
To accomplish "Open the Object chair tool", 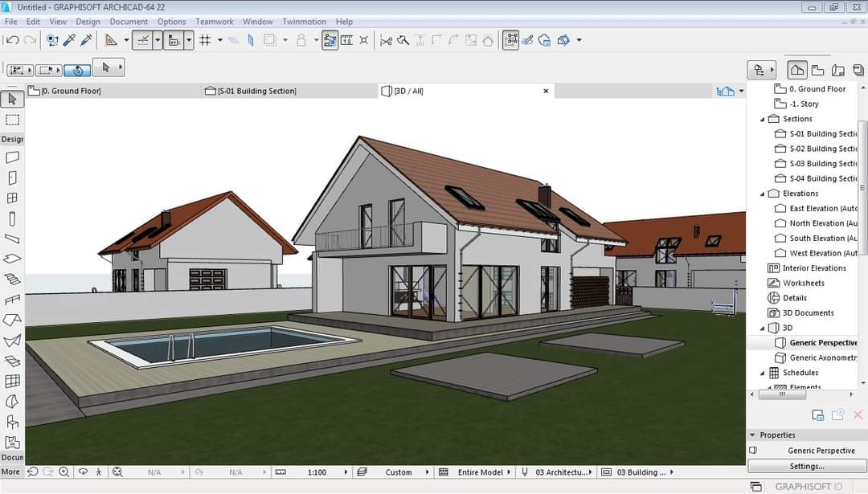I will [12, 422].
